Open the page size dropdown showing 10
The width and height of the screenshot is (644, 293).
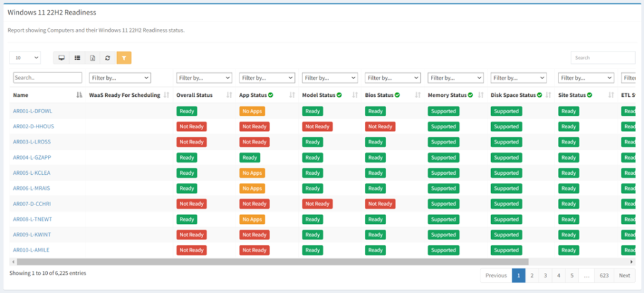click(25, 58)
